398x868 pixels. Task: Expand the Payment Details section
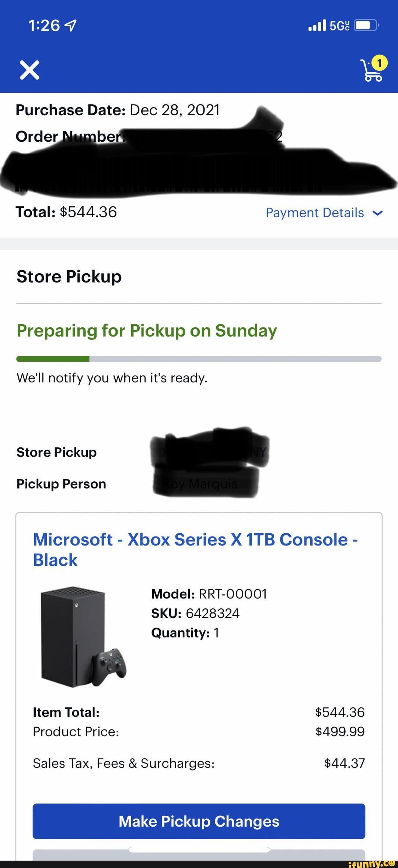click(315, 212)
